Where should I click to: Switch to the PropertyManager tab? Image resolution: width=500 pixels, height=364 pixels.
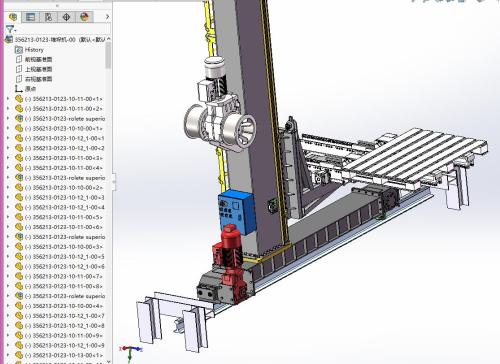coord(31,17)
